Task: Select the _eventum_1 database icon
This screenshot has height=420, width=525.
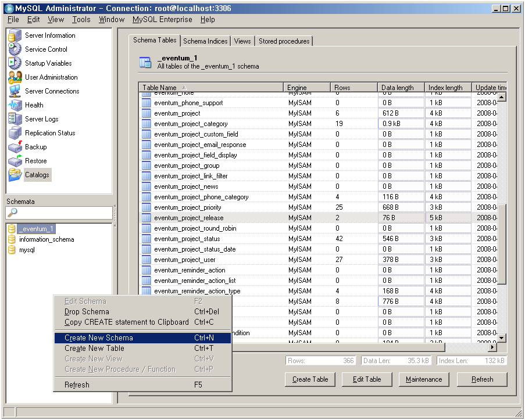Action: [x=12, y=229]
